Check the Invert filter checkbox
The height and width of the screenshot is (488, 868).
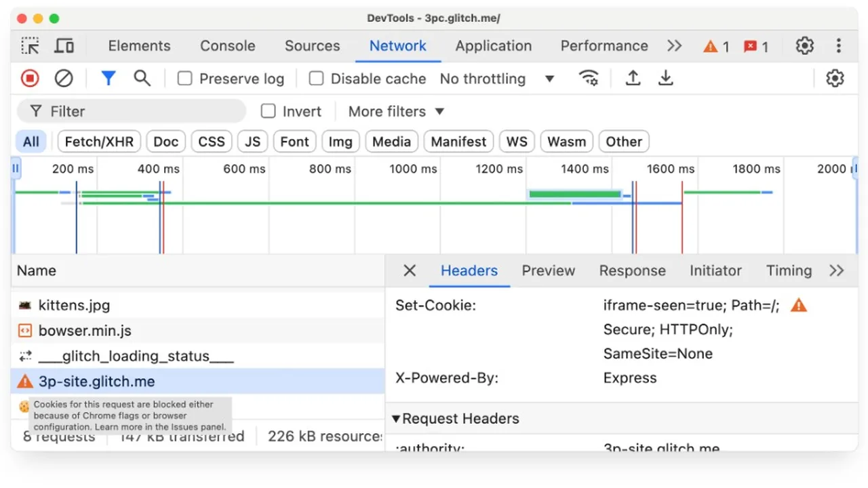(269, 111)
